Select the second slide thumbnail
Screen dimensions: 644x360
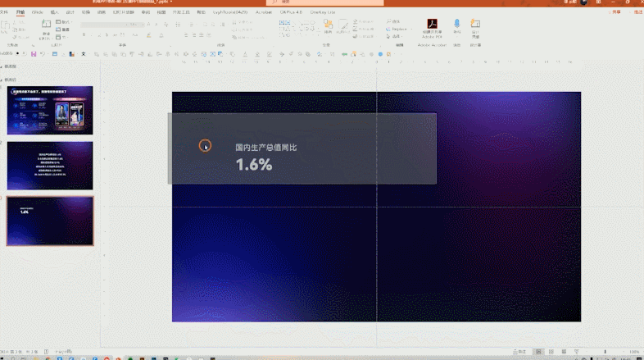(x=50, y=166)
